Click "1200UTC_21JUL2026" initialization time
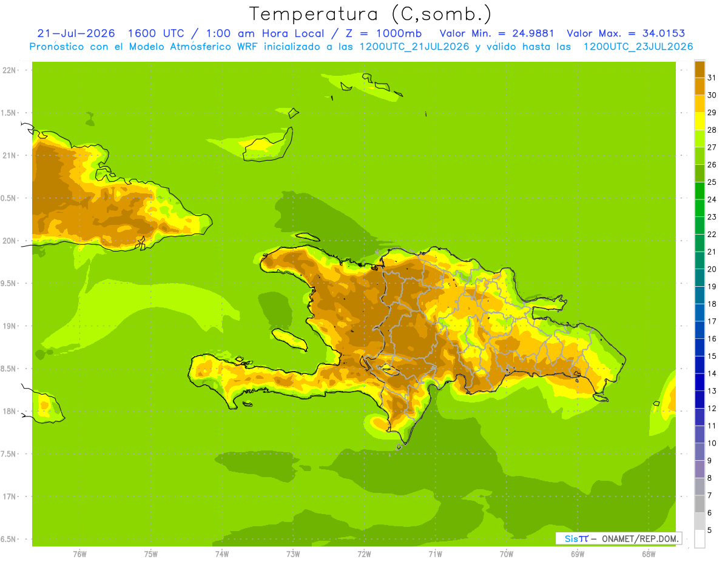This screenshot has width=728, height=562. pos(415,46)
